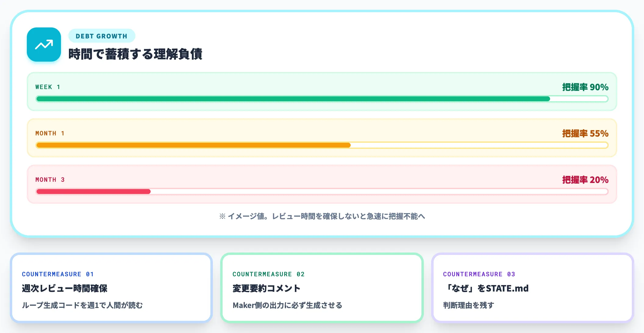Click the footnote starting ※ イメージ値
Screen dimensions: 644x333
(322, 216)
